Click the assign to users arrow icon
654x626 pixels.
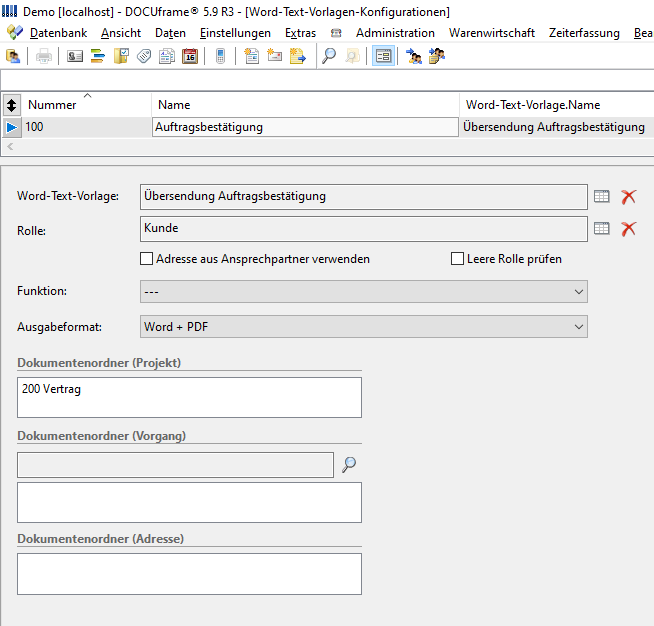[x=414, y=56]
